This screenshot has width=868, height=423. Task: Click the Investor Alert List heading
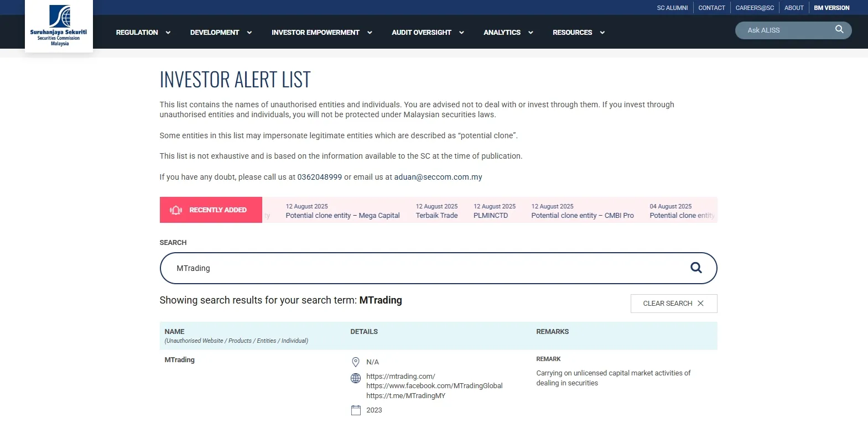(235, 80)
